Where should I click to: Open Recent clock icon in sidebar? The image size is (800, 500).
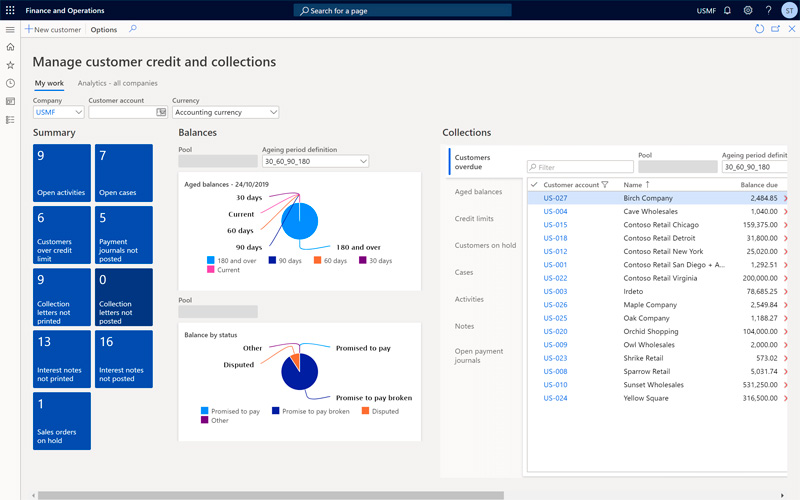point(10,83)
